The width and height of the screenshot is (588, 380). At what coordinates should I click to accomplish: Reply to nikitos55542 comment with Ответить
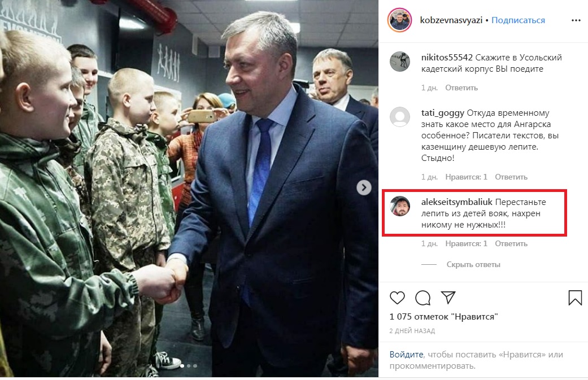coord(461,88)
